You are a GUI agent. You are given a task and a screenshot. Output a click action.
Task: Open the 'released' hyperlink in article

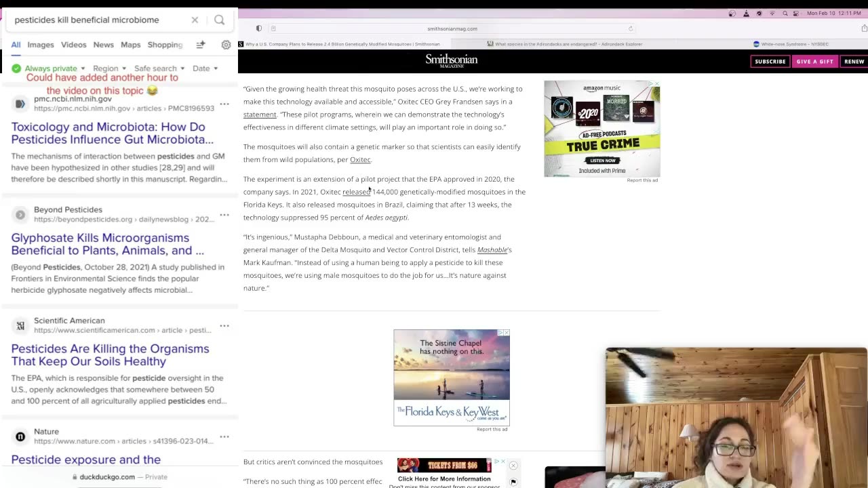click(356, 192)
